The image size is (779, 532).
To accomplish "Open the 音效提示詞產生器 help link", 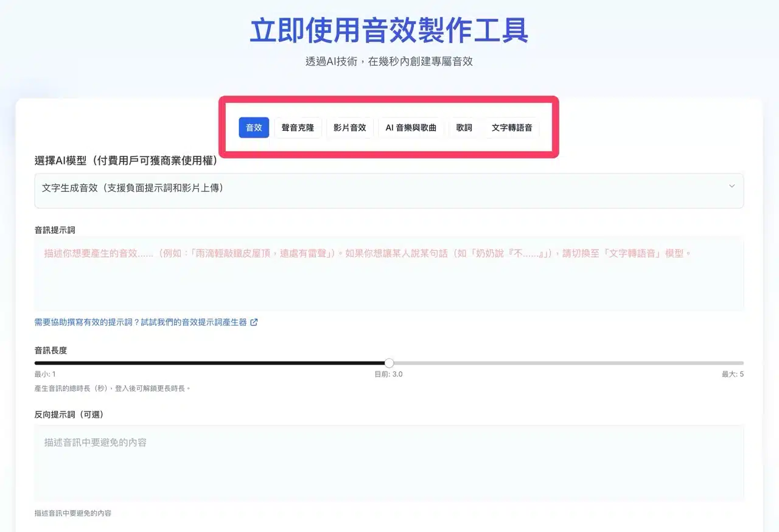I will pos(141,323).
